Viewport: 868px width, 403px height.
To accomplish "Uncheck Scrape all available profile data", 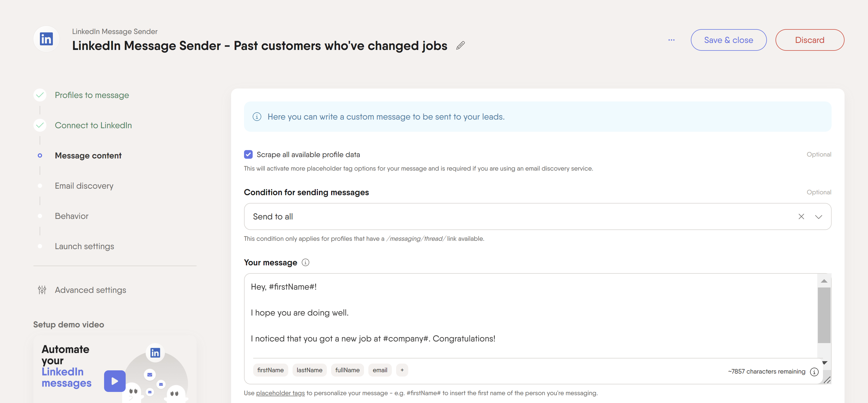I will click(248, 154).
